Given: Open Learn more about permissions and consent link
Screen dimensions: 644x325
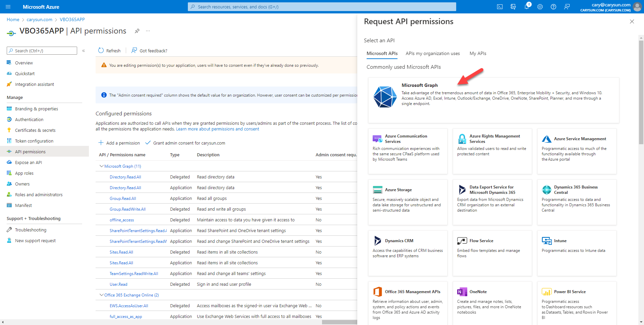Looking at the screenshot, I should click(x=217, y=129).
